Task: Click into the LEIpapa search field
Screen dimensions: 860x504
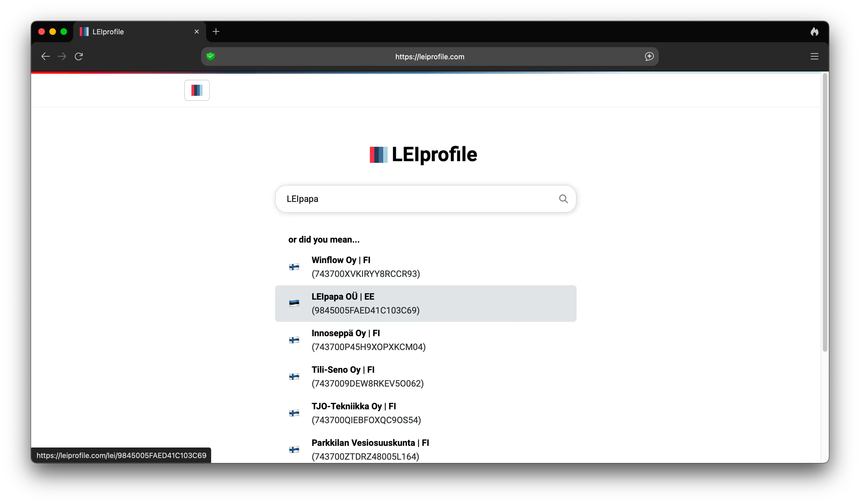Action: click(x=409, y=199)
